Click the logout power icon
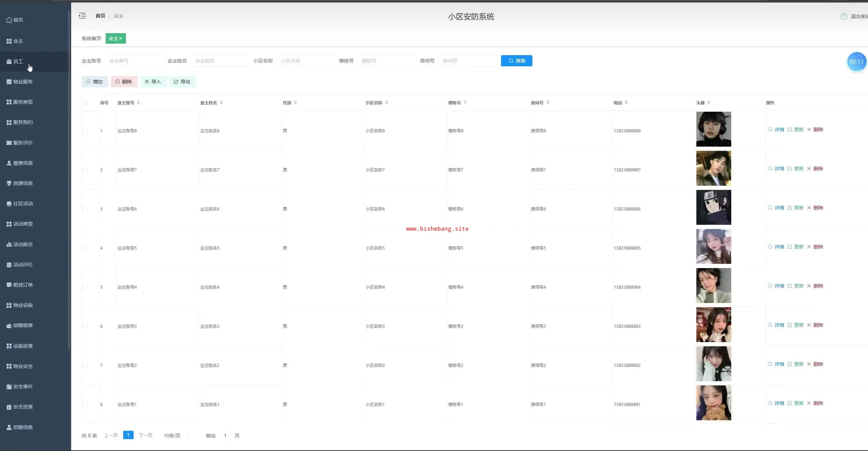Screen dimensions: 868x451 [844, 16]
